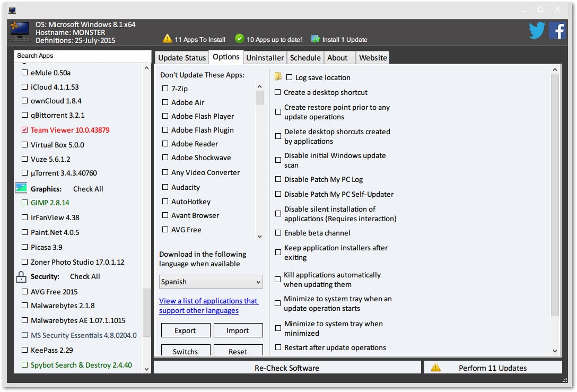This screenshot has width=577, height=392.
Task: Click exclusion list scroll down arrow
Action: [259, 236]
